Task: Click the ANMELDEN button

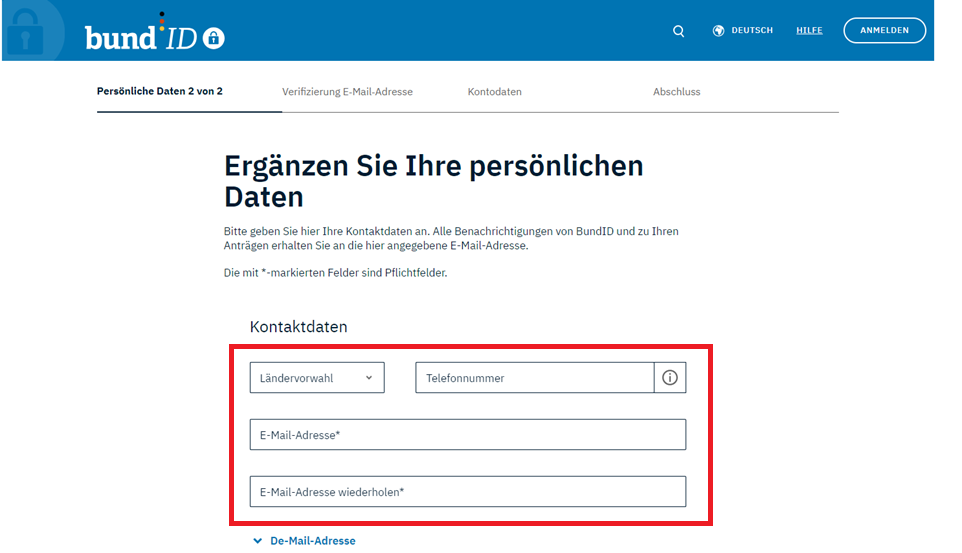Action: 884,30
